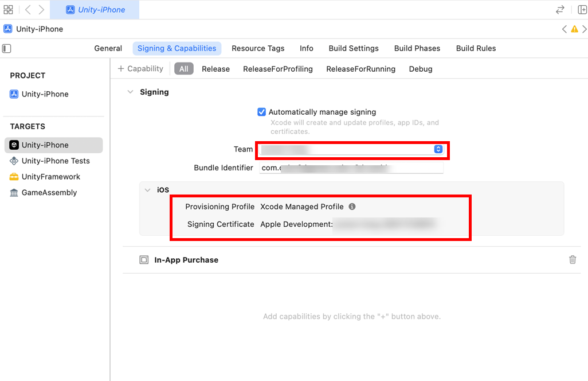The height and width of the screenshot is (381, 588).
Task: Click the In-App Purchase capability icon
Action: tap(144, 260)
